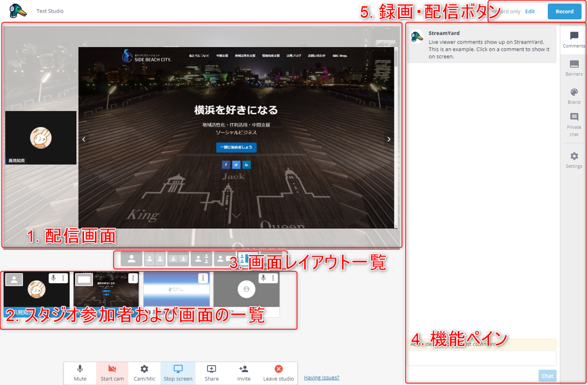Open the Private chat tab
The height and width of the screenshot is (385, 588).
pyautogui.click(x=574, y=124)
